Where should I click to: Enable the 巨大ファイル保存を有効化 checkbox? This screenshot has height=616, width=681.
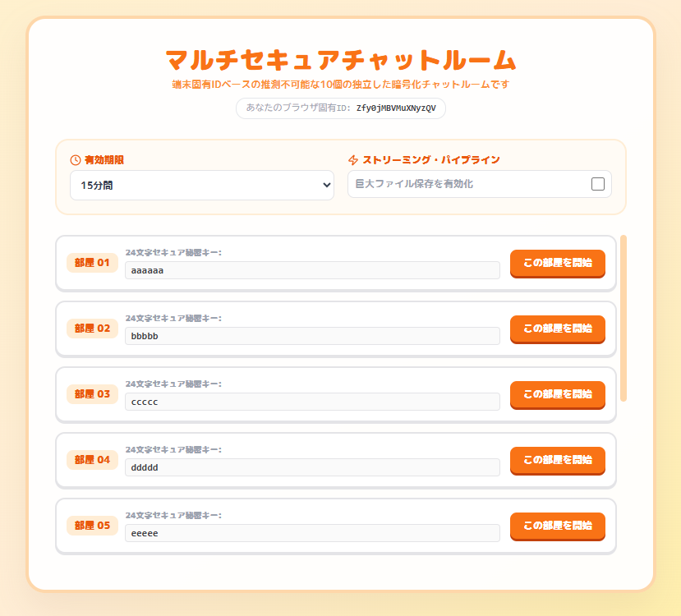pyautogui.click(x=597, y=184)
